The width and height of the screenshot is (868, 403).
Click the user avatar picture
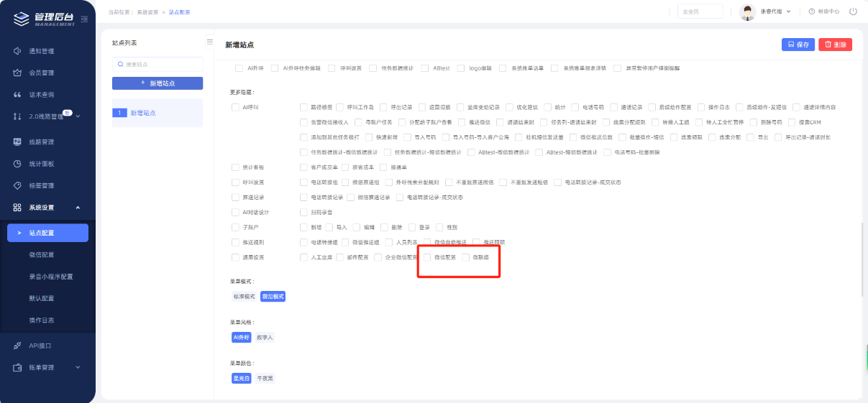pos(747,11)
